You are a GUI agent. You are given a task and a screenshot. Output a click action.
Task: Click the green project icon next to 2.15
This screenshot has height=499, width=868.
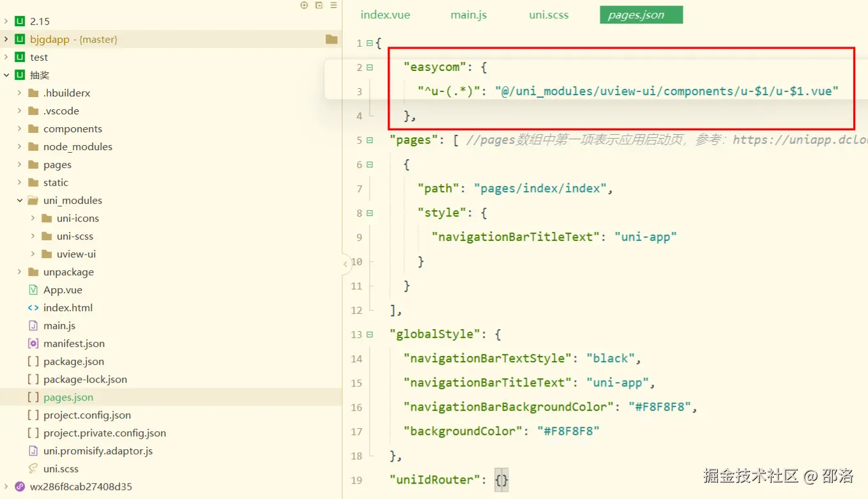tap(20, 21)
